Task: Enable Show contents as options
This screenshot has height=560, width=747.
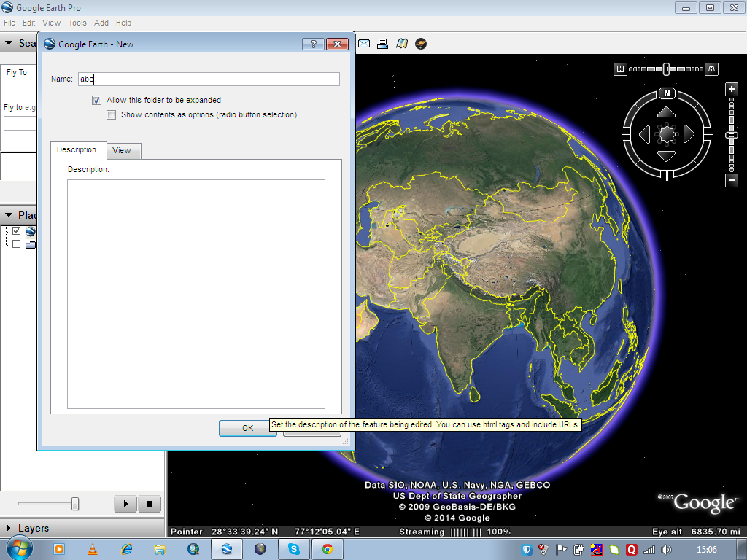Action: click(x=111, y=114)
